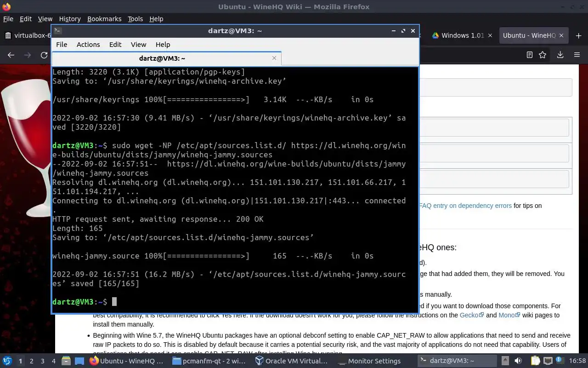
Task: Switch to workspace 3 in pager
Action: coord(43,361)
